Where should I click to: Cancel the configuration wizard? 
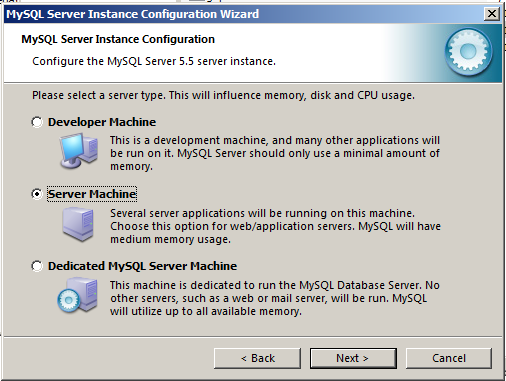449,358
